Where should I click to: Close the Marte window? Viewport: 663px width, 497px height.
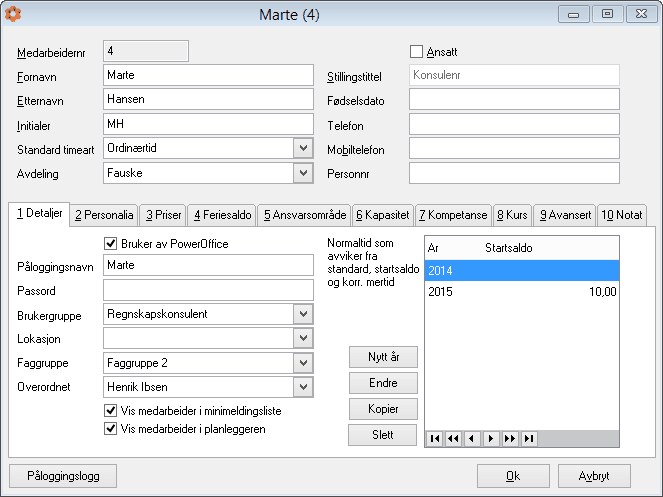pyautogui.click(x=641, y=14)
